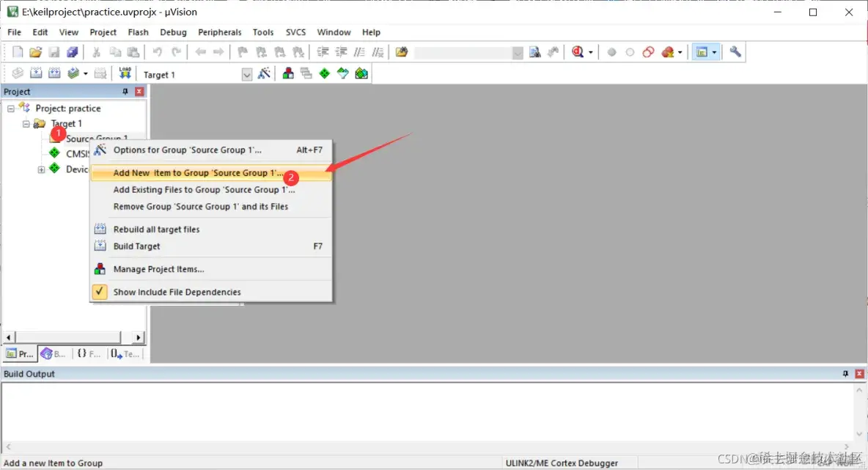Open Options for Target magic wand icon
The width and height of the screenshot is (868, 470).
(264, 73)
